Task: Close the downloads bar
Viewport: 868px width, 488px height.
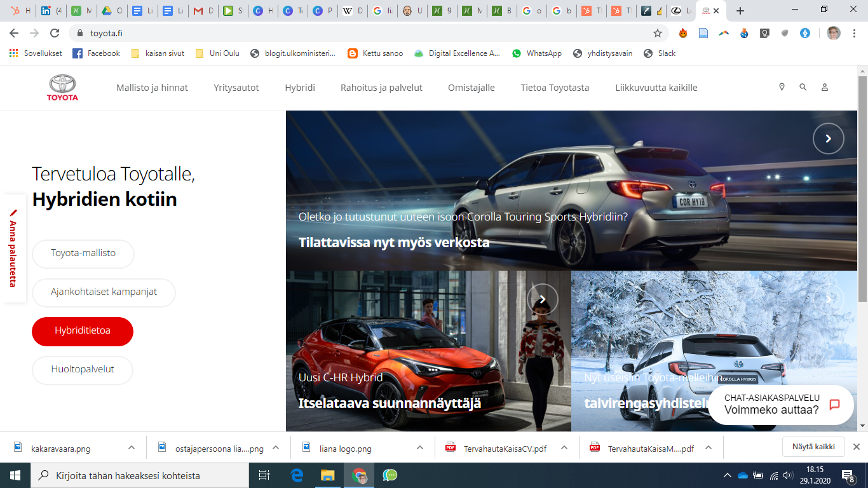Action: [857, 447]
